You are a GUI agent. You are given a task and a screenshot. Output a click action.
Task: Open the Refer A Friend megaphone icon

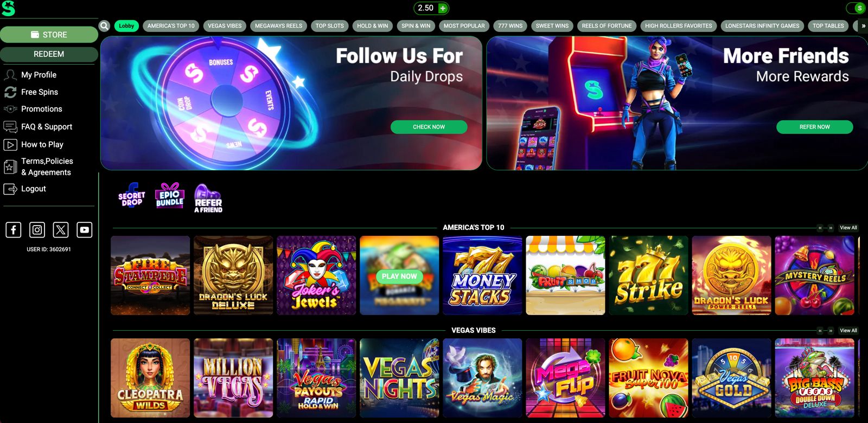208,198
